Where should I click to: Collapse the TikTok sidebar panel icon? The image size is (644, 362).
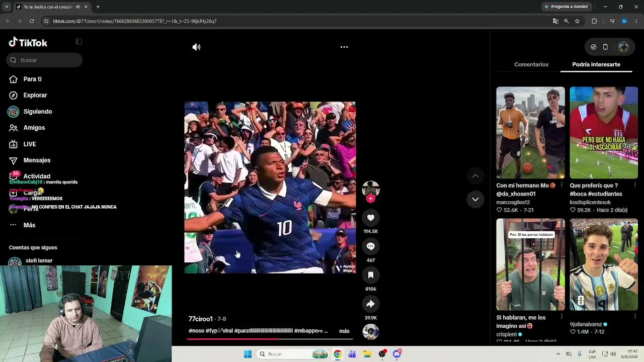point(78,42)
